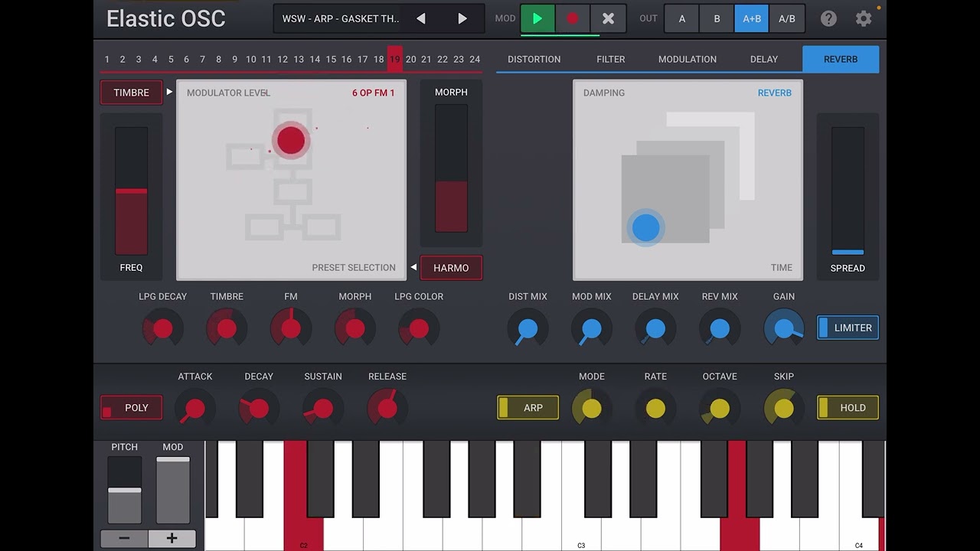Click the HARMO button
The width and height of the screenshot is (980, 551).
[x=451, y=268]
